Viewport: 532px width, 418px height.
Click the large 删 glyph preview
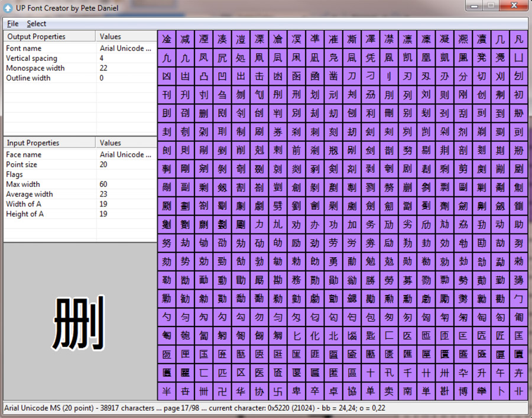(x=79, y=323)
